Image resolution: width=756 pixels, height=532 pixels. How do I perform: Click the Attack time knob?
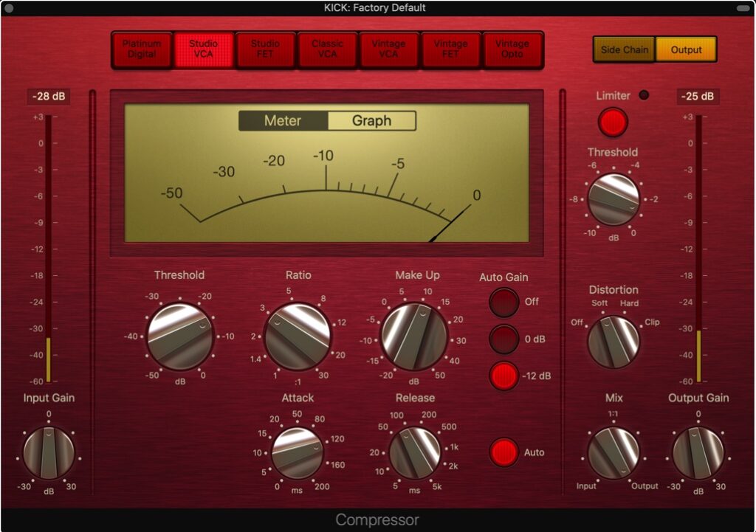[x=298, y=453]
